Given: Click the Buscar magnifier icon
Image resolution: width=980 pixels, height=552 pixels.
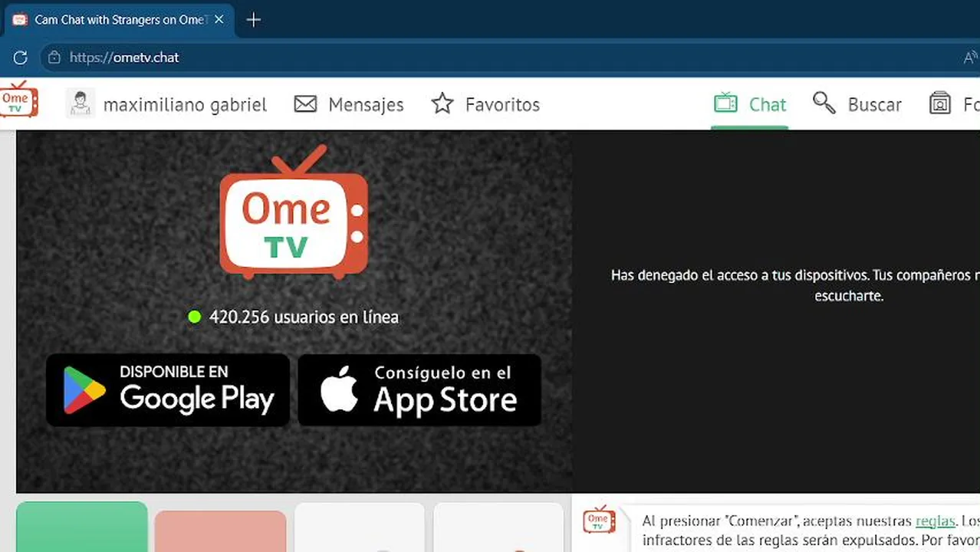Looking at the screenshot, I should click(824, 103).
